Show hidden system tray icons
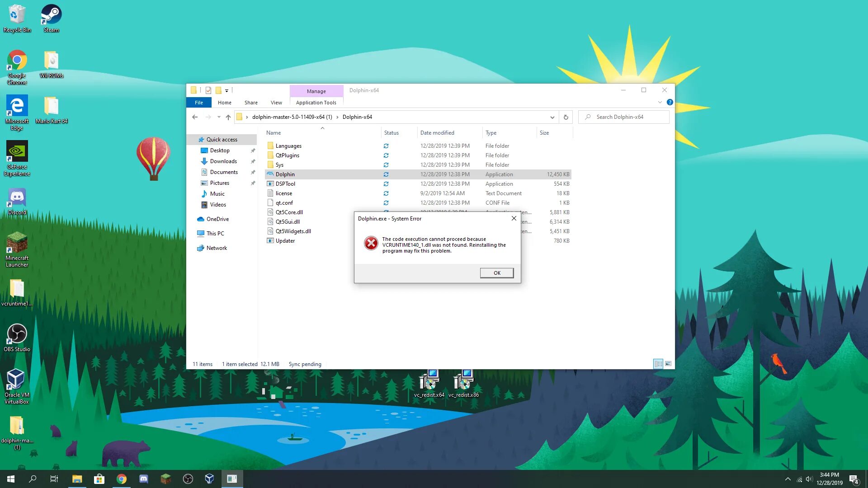868x488 pixels. (788, 479)
